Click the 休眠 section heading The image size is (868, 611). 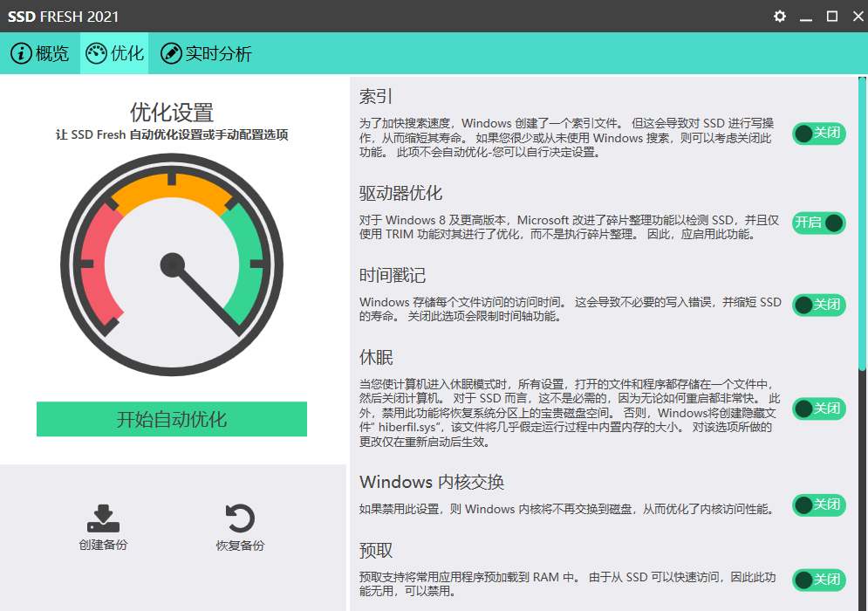[x=376, y=357]
